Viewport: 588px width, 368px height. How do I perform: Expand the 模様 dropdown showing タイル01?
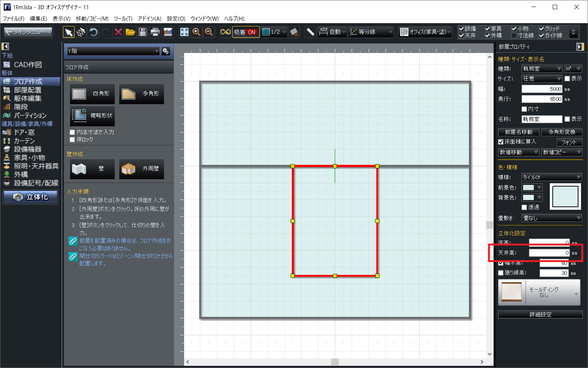(x=552, y=177)
